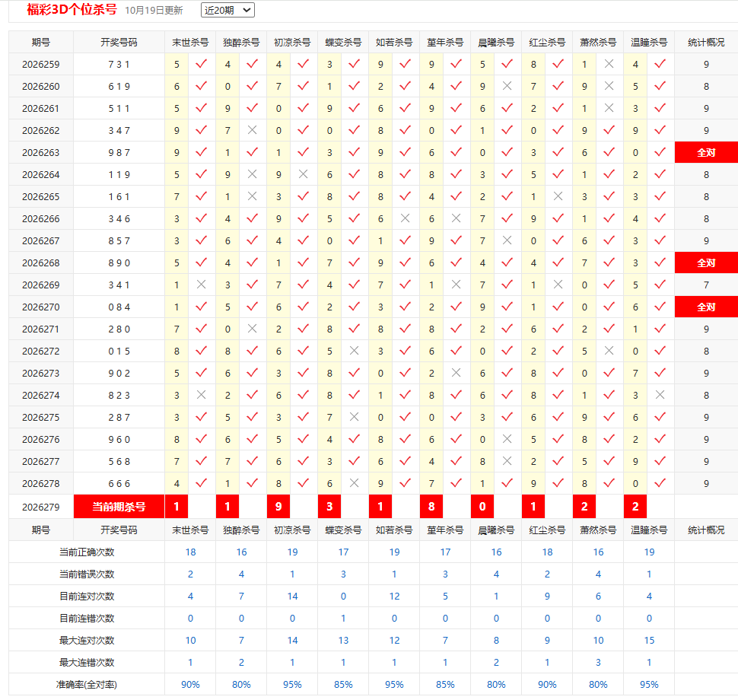Click the red 全对 badge in row 2026270
Image resolution: width=738 pixels, height=700 pixels.
pyautogui.click(x=706, y=307)
